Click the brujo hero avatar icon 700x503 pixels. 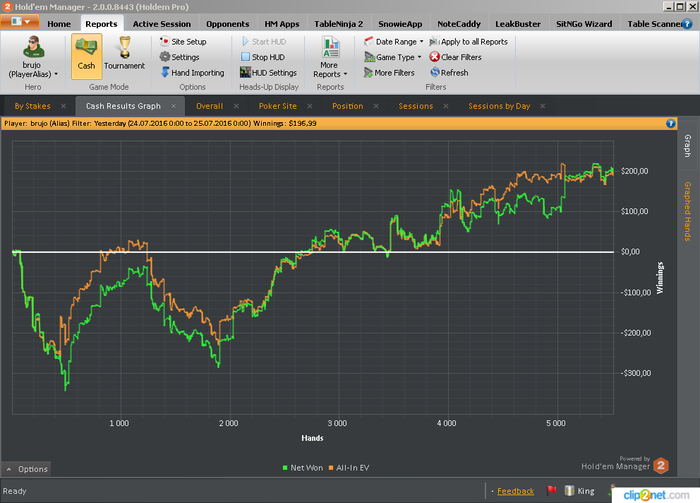[33, 47]
